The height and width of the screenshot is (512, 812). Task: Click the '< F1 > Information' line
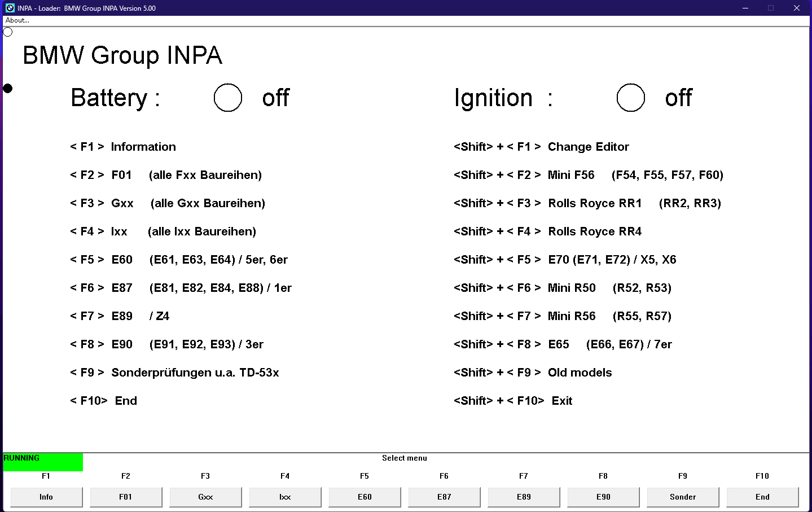pyautogui.click(x=123, y=147)
